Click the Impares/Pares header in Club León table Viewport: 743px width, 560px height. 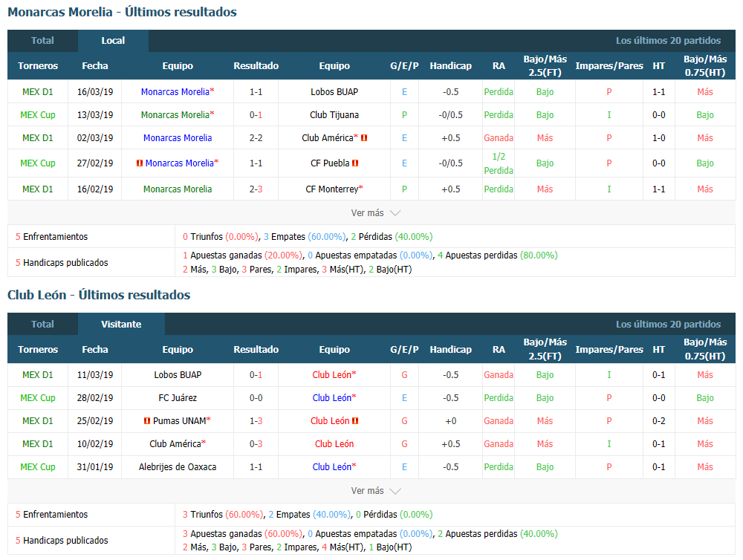[x=609, y=350]
